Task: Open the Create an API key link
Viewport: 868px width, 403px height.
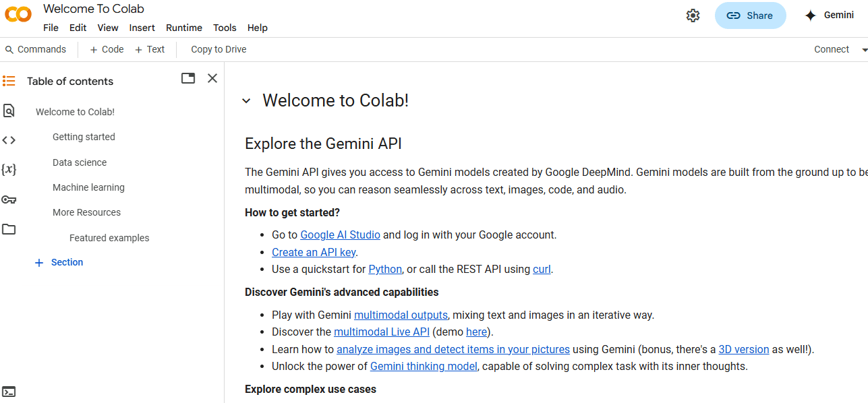Action: [314, 252]
